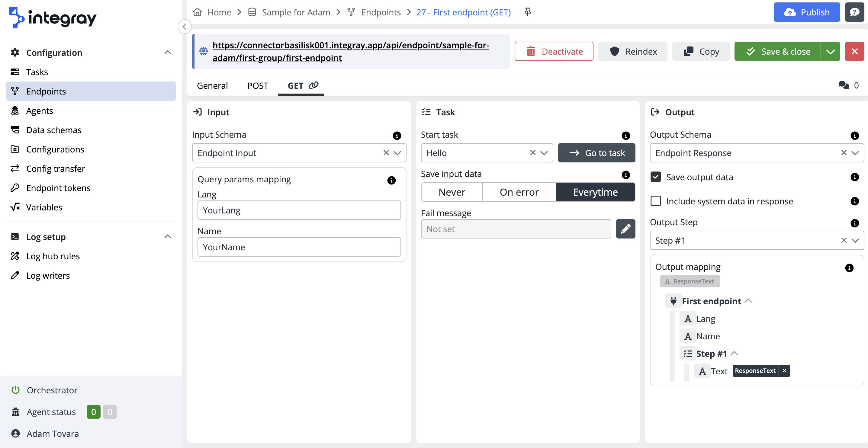The image size is (868, 448).
Task: Expand Save & close options arrow
Action: [830, 52]
